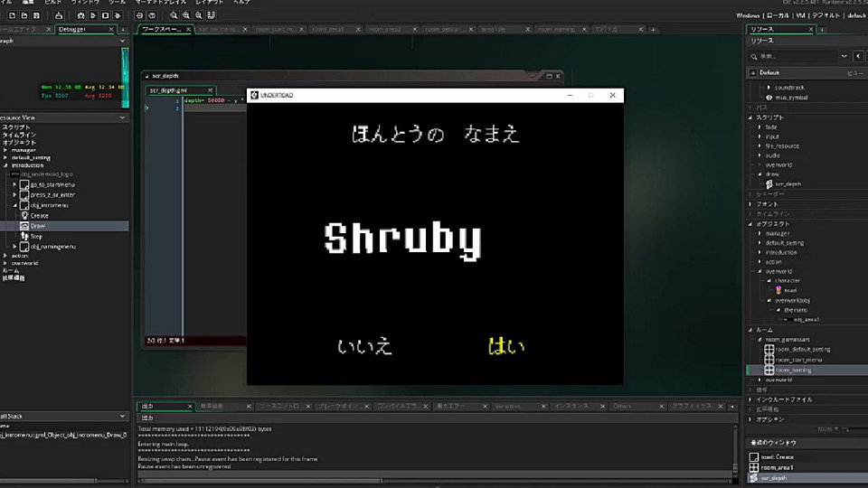Collapse the obj_intromenu object node

(15, 205)
